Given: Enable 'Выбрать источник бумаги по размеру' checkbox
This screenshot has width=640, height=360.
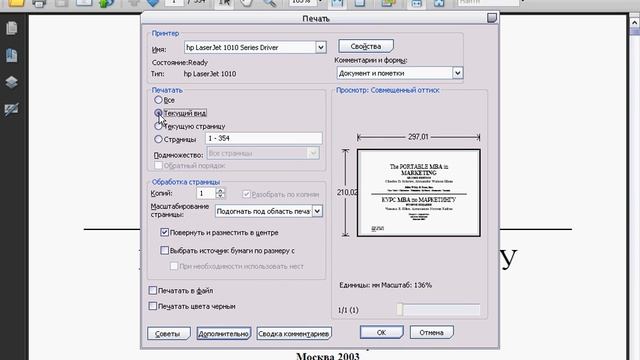Looking at the screenshot, I should pyautogui.click(x=164, y=250).
